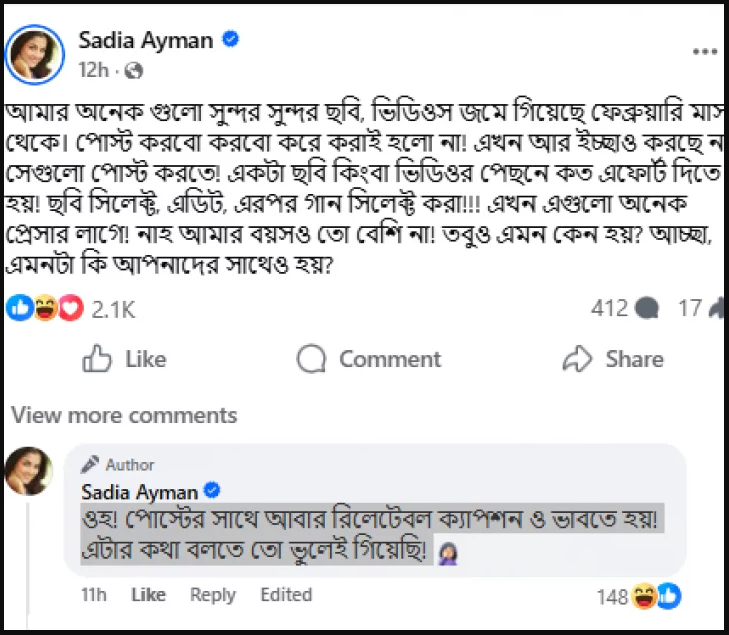The width and height of the screenshot is (729, 635).
Task: Open Sadia Ayman's profile name link on post
Action: [145, 40]
